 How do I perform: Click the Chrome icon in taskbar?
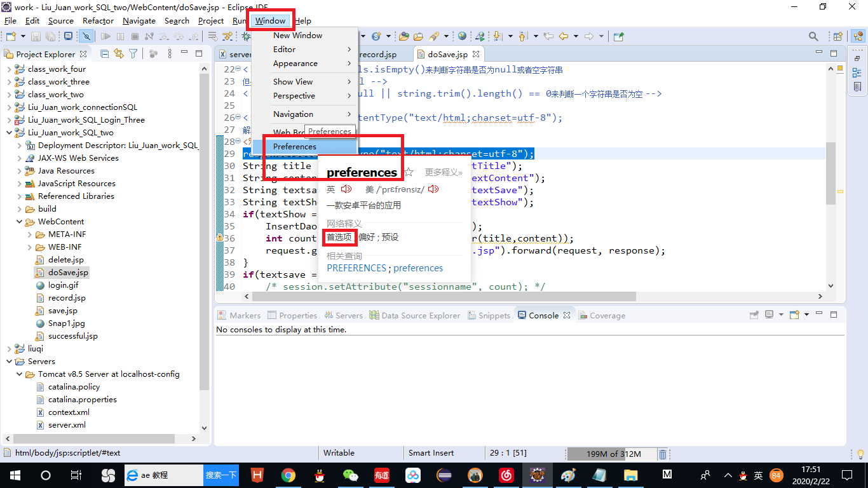pos(288,475)
